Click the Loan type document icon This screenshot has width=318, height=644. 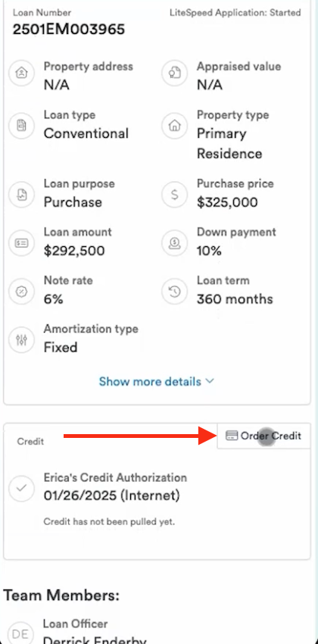tap(21, 126)
